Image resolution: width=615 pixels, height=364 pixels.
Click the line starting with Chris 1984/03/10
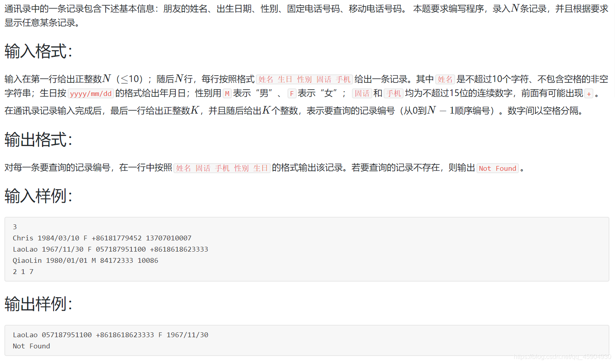click(102, 238)
